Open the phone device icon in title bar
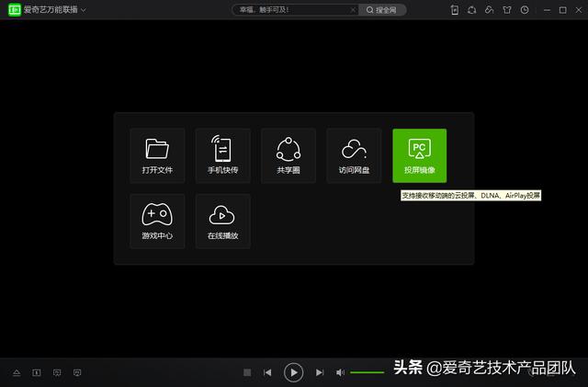The image size is (588, 387). click(x=455, y=10)
